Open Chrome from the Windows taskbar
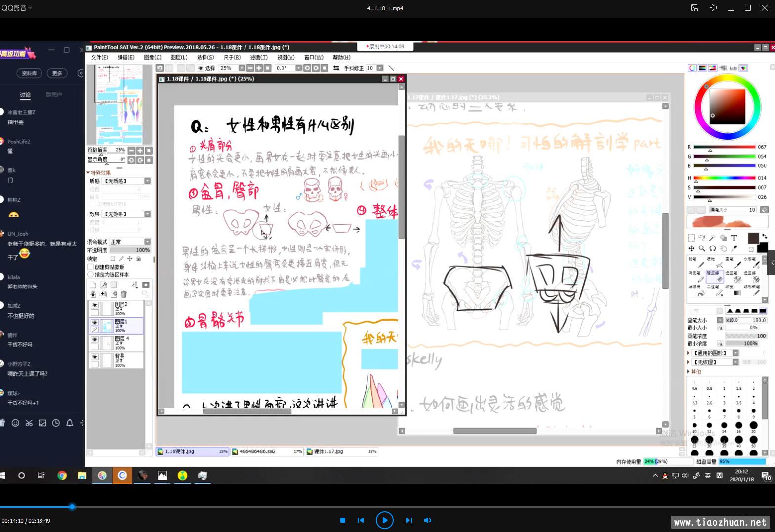The width and height of the screenshot is (775, 532). point(62,475)
